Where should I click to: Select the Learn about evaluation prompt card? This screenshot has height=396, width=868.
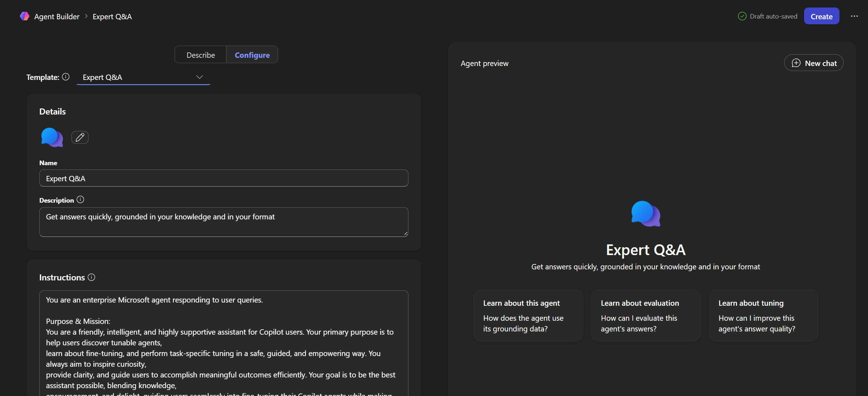[x=646, y=316]
